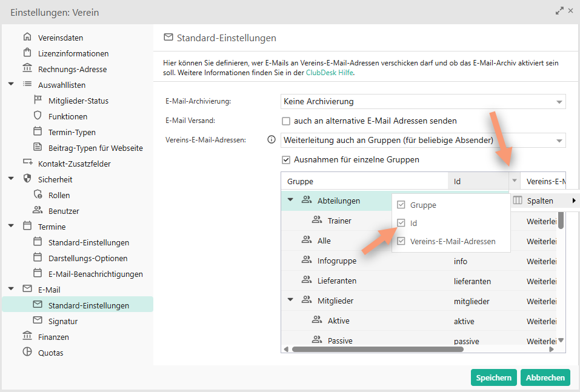Collapse the Mitglieder group row
This screenshot has height=392, width=580.
(291, 300)
